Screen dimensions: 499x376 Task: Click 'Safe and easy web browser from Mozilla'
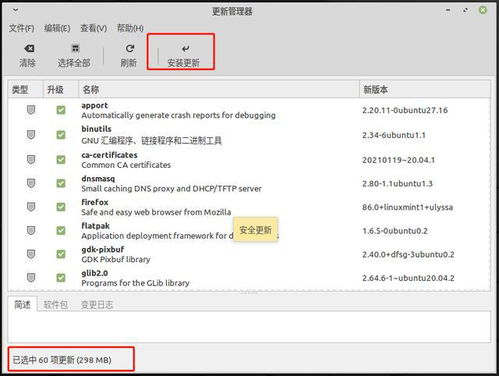tap(156, 212)
